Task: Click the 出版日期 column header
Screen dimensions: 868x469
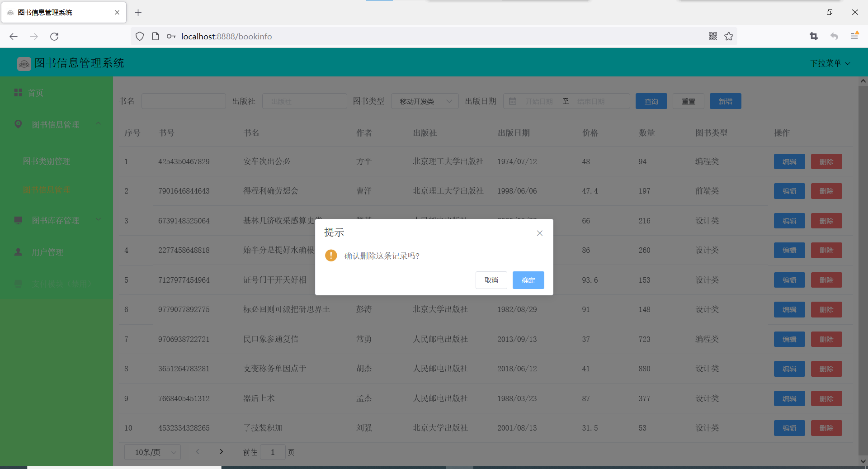Action: coord(514,133)
